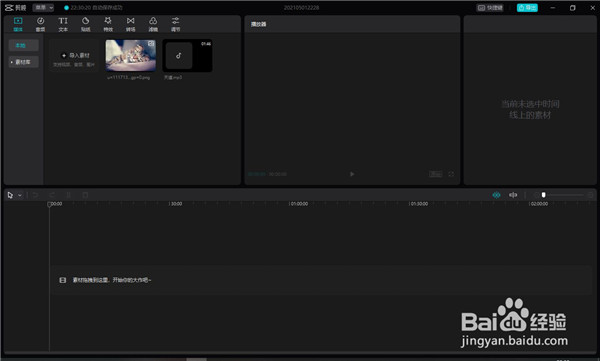Click the png file name label
This screenshot has height=361, width=600.
coord(129,77)
